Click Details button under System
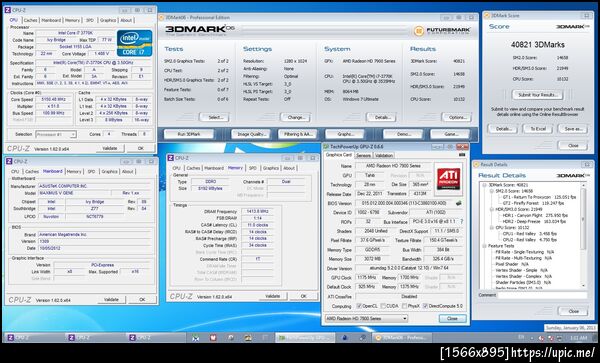The width and height of the screenshot is (600, 363). 381,117
